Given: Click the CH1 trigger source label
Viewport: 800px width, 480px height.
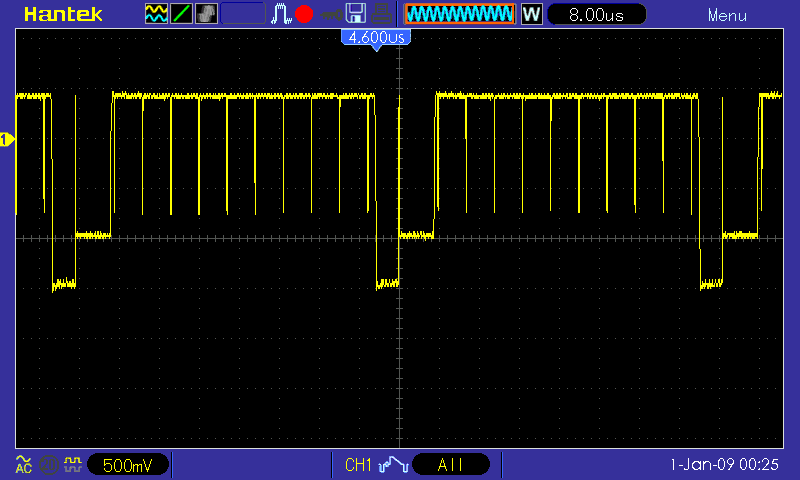Looking at the screenshot, I should pos(358,465).
